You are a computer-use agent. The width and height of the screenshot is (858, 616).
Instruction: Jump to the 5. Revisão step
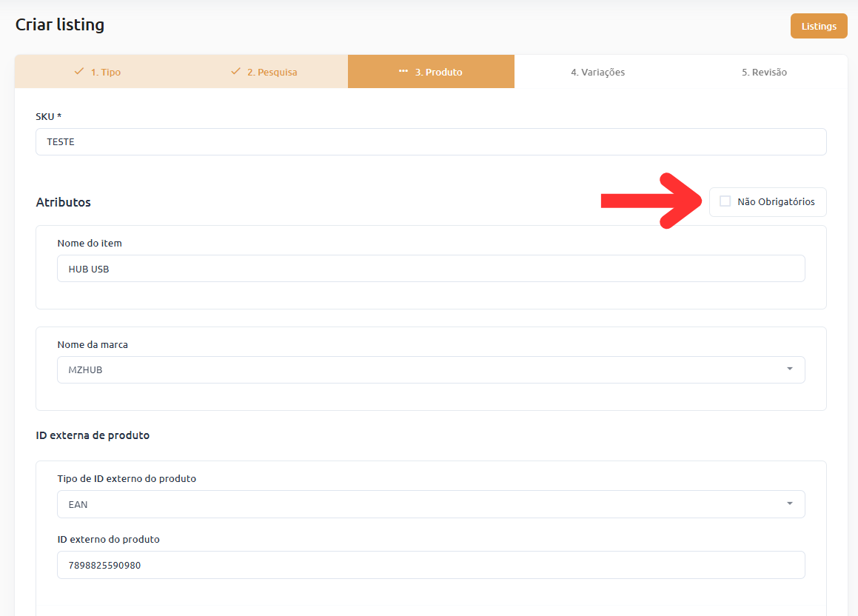tap(764, 73)
